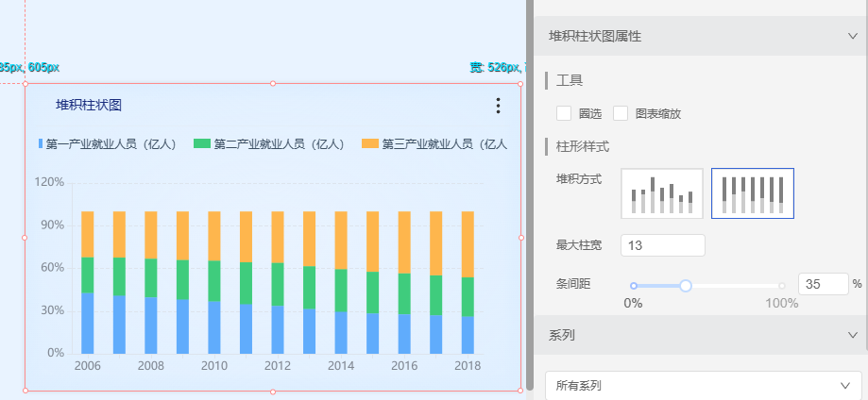The width and height of the screenshot is (868, 400).
Task: Collapse the 系列 section using its chevron
Action: pos(853,335)
